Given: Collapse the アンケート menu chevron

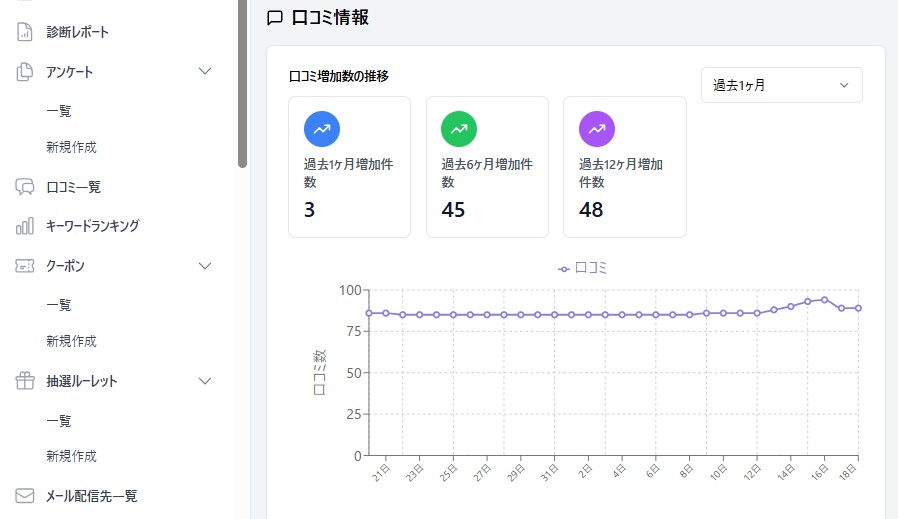Looking at the screenshot, I should tap(205, 71).
